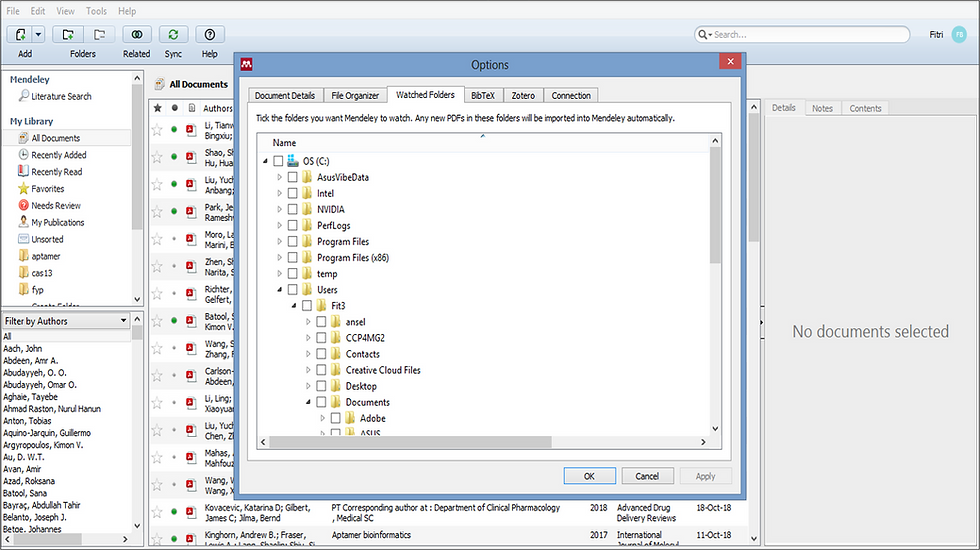
Task: Click OK in Options dialog
Action: click(589, 476)
